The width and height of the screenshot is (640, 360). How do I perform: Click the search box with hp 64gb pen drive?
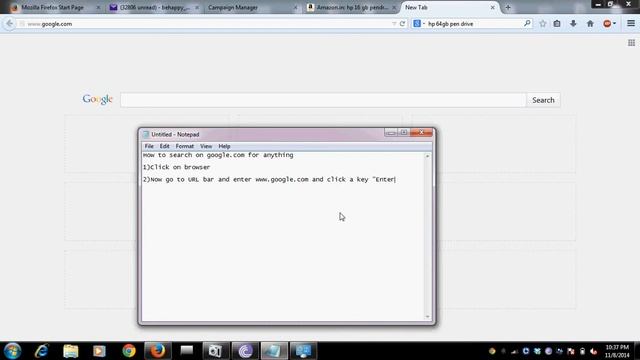click(473, 24)
